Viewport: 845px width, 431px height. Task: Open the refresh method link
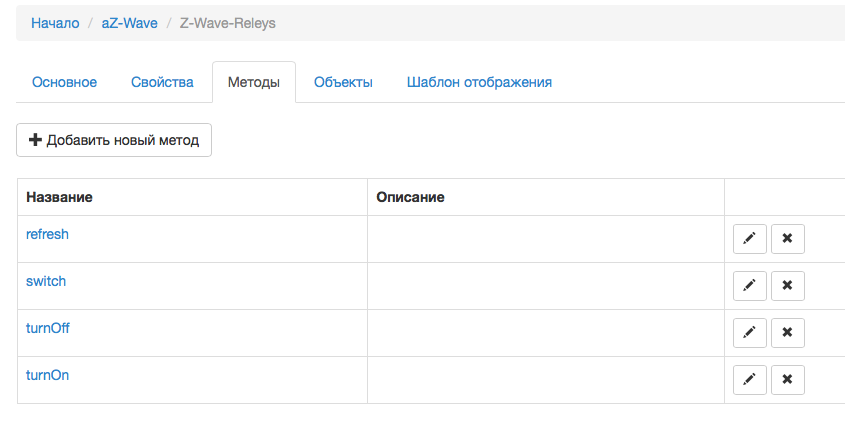47,234
